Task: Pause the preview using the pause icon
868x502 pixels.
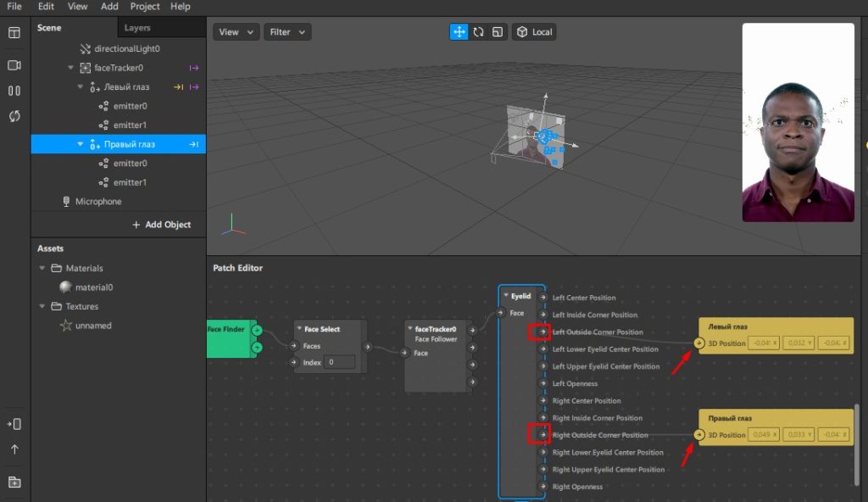Action: click(x=14, y=91)
